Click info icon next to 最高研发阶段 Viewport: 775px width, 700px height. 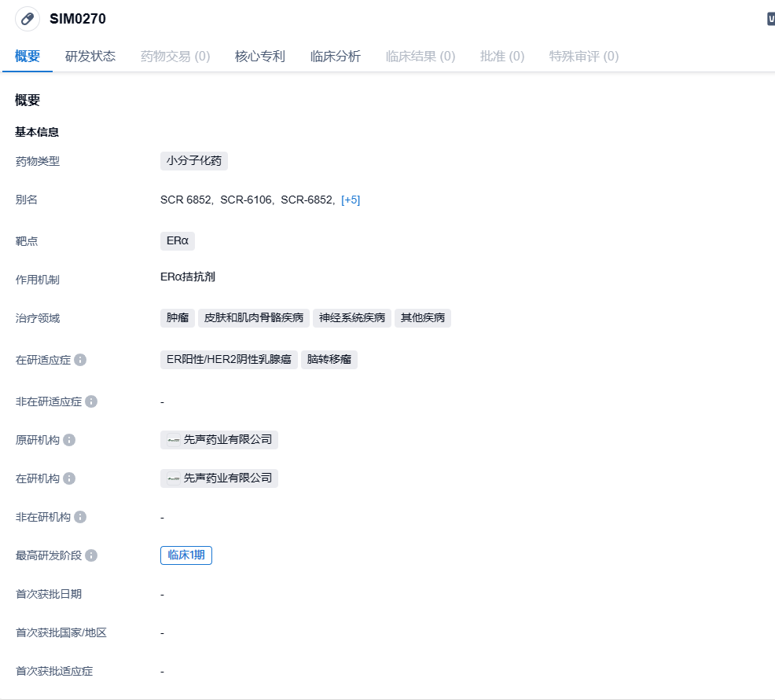[x=91, y=555]
